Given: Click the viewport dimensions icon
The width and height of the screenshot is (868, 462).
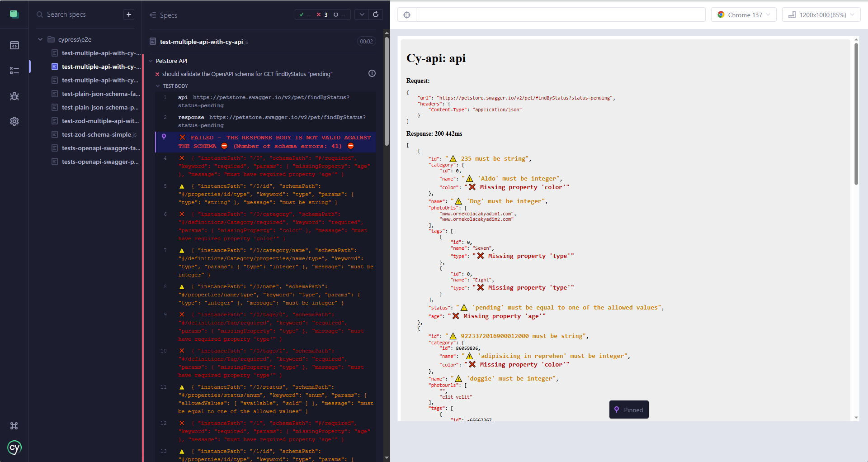Looking at the screenshot, I should click(x=792, y=15).
